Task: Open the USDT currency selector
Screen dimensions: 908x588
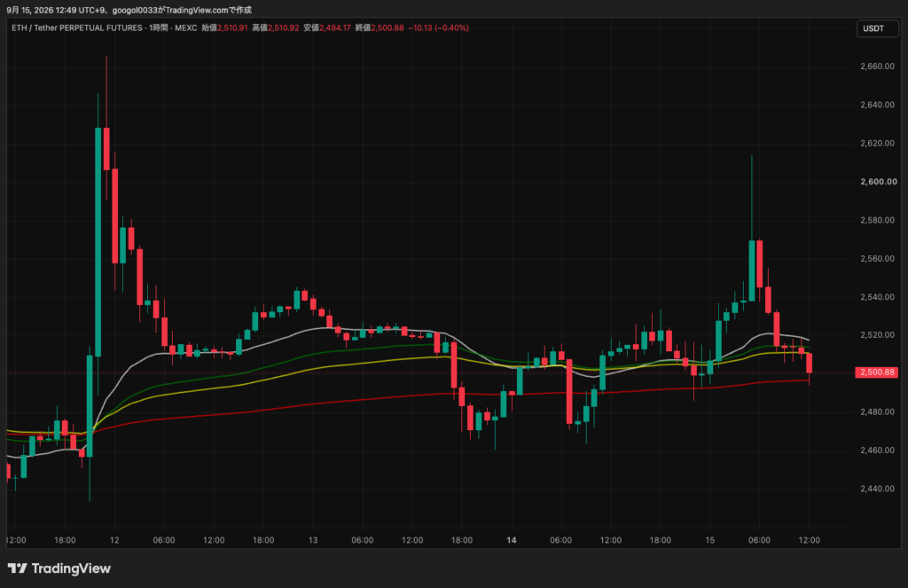Action: point(878,28)
